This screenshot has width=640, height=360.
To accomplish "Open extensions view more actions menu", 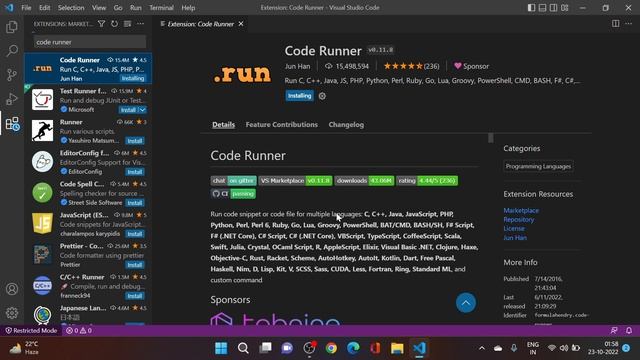I will pyautogui.click(x=140, y=24).
